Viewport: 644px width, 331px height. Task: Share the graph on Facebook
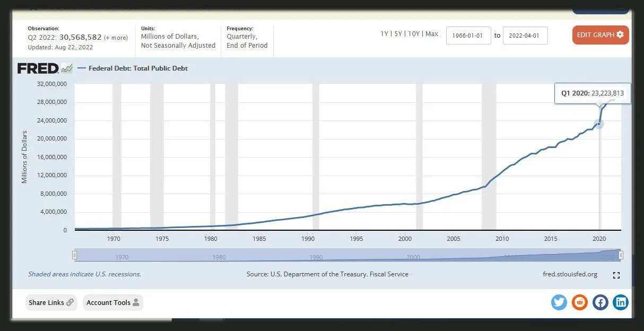[601, 302]
